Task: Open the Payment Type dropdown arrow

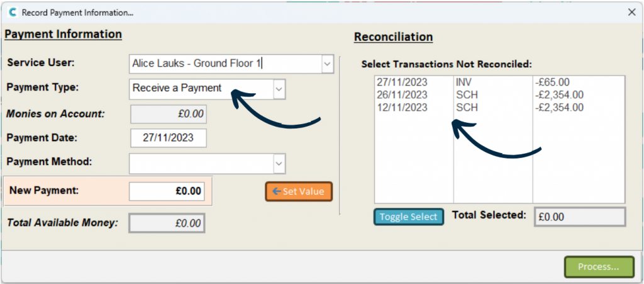Action: 279,89
